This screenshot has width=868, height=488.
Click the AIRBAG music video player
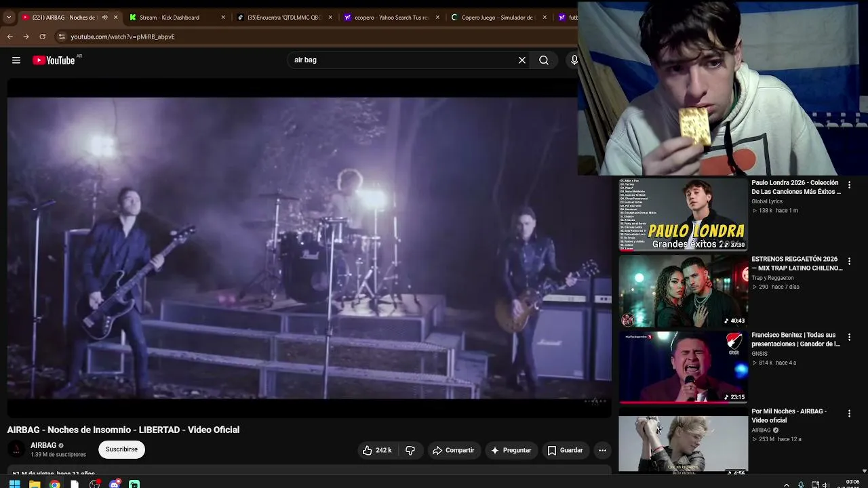309,248
